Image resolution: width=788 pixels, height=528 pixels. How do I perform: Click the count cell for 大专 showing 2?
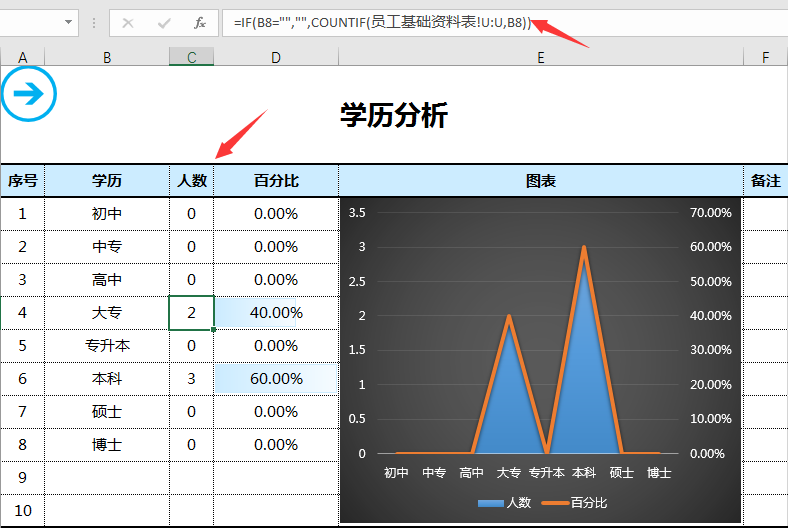point(191,313)
